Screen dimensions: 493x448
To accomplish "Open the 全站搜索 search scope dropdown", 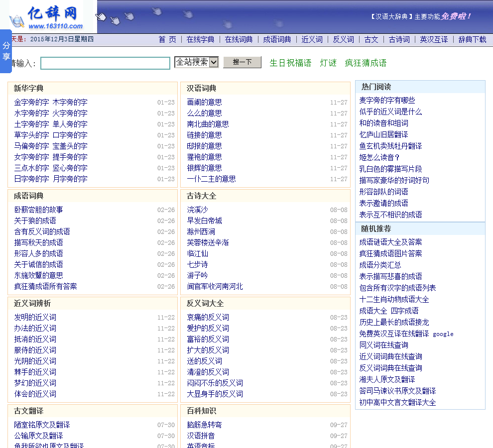I will (x=197, y=62).
